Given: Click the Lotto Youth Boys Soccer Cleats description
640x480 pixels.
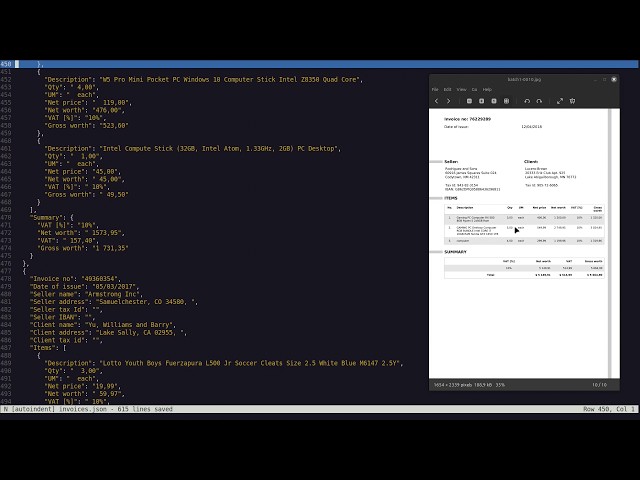Looking at the screenshot, I should click(224, 363).
